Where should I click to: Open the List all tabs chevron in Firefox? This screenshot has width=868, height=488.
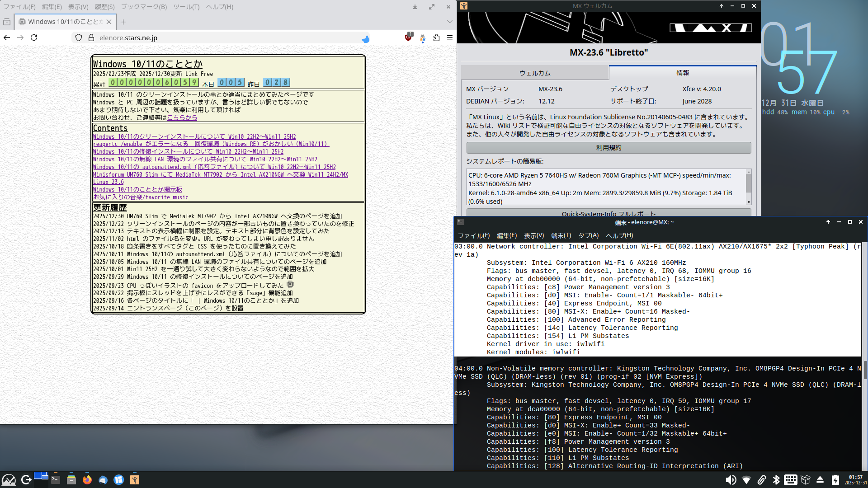click(449, 21)
